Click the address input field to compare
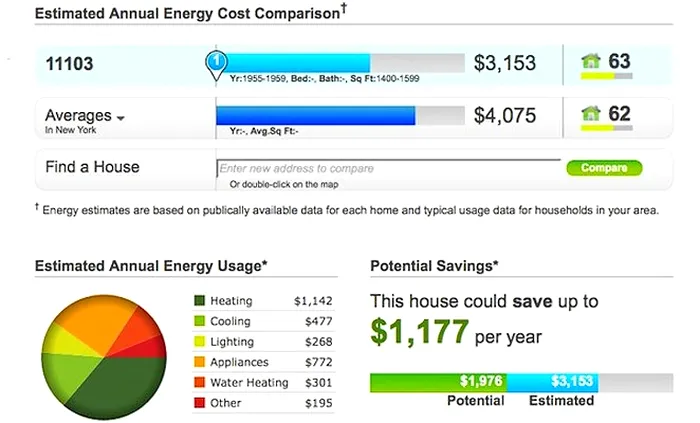700x423 pixels. pyautogui.click(x=388, y=168)
